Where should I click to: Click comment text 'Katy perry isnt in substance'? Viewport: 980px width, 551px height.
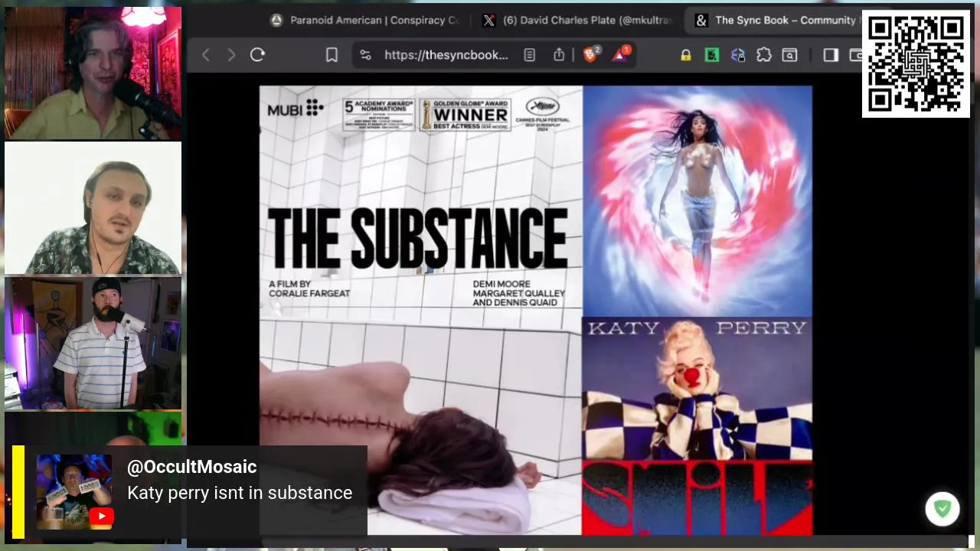(x=240, y=493)
